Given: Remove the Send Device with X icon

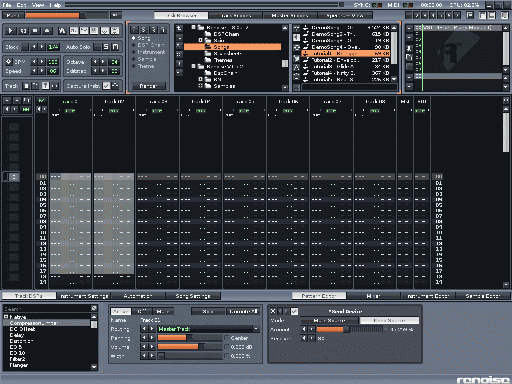Looking at the screenshot, I should coord(273,311).
